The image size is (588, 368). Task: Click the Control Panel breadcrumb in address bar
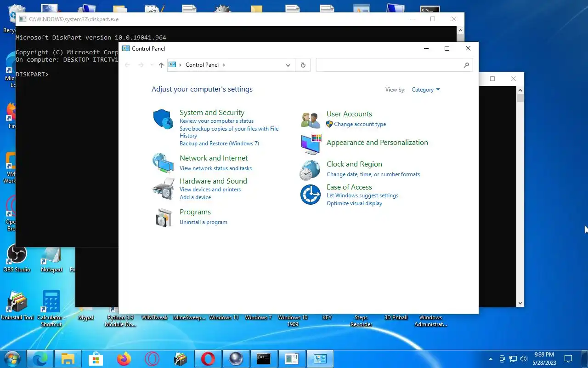pyautogui.click(x=202, y=65)
